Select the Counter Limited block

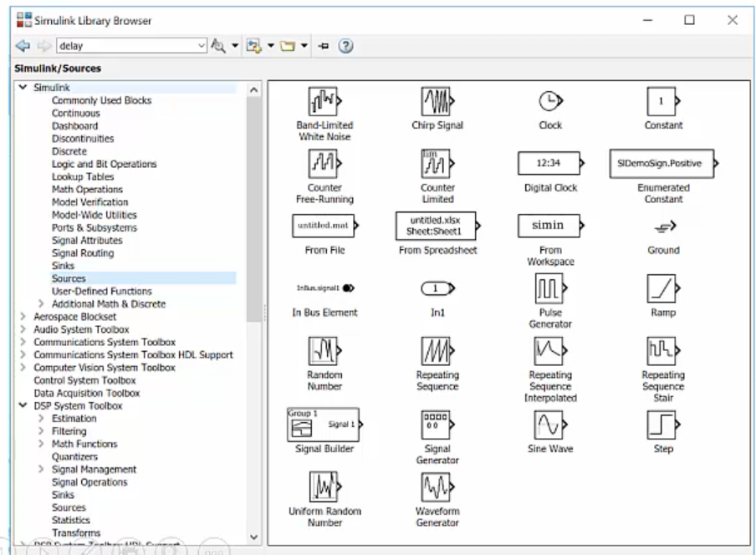[x=437, y=164]
